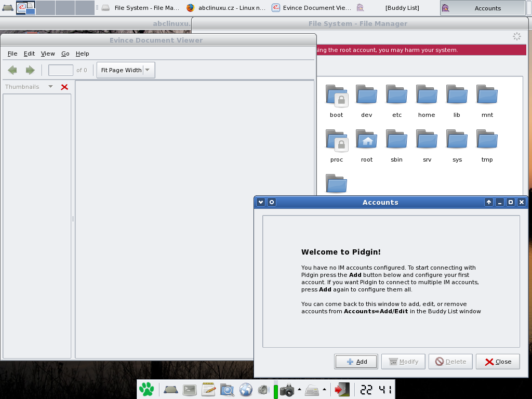Image resolution: width=532 pixels, height=399 pixels.
Task: Toggle the sticky button on Accounts title bar
Action: coord(271,202)
